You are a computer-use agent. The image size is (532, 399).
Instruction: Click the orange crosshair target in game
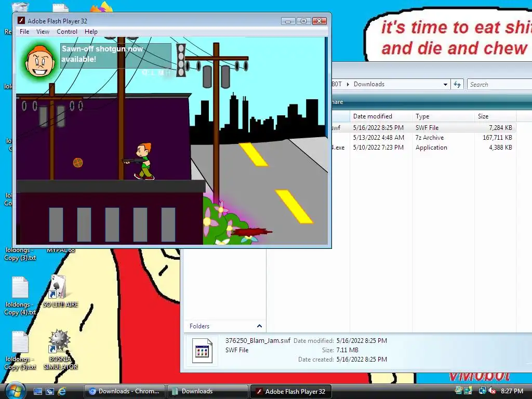[78, 163]
